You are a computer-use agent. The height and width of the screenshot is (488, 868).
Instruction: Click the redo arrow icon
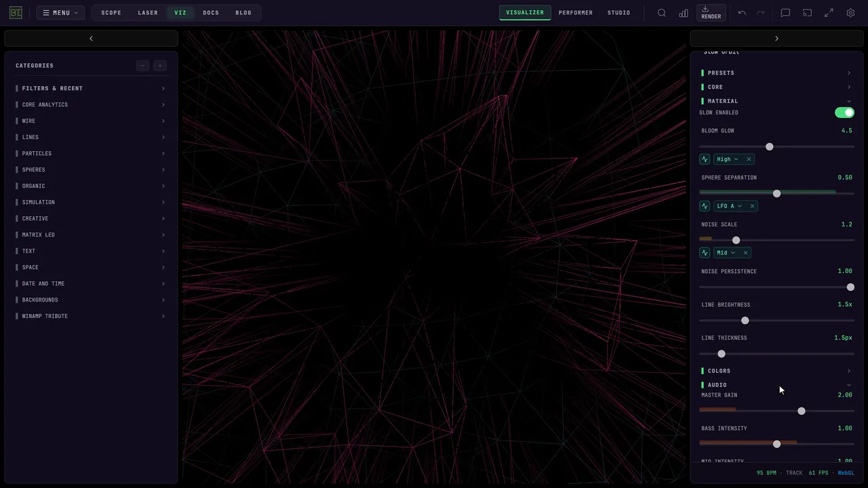[761, 13]
